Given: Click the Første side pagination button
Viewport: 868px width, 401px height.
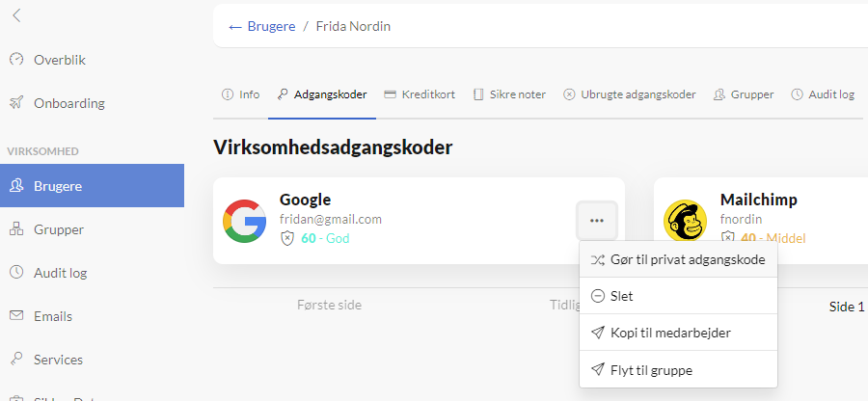Looking at the screenshot, I should tap(330, 305).
